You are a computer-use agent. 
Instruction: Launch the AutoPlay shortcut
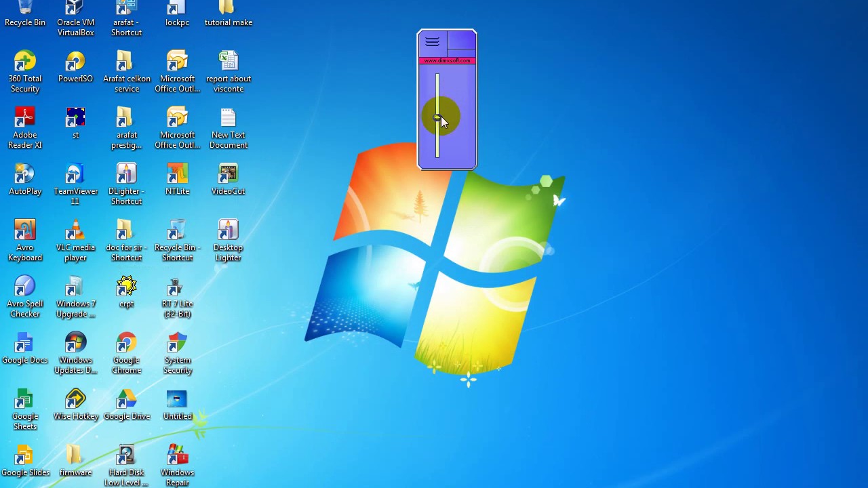[x=25, y=179]
